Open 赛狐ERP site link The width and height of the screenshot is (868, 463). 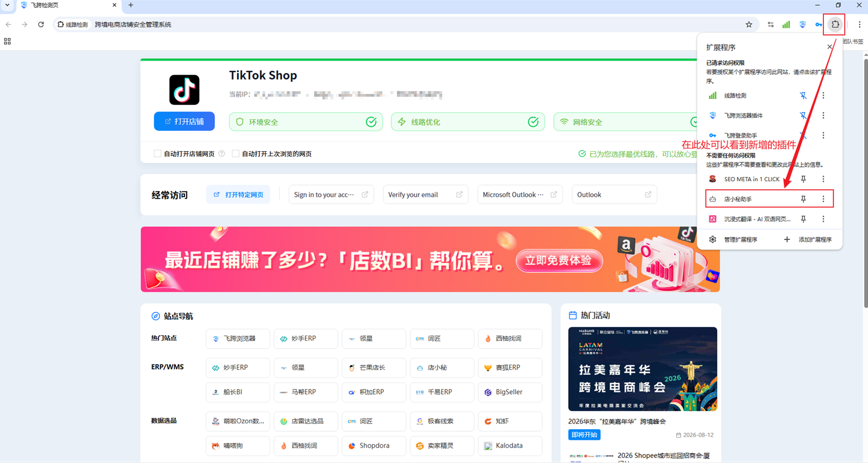pyautogui.click(x=510, y=367)
